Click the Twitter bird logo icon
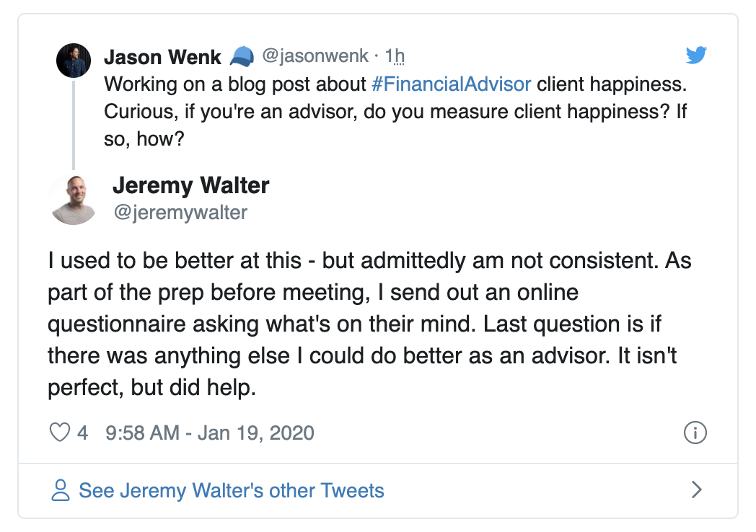 point(696,55)
